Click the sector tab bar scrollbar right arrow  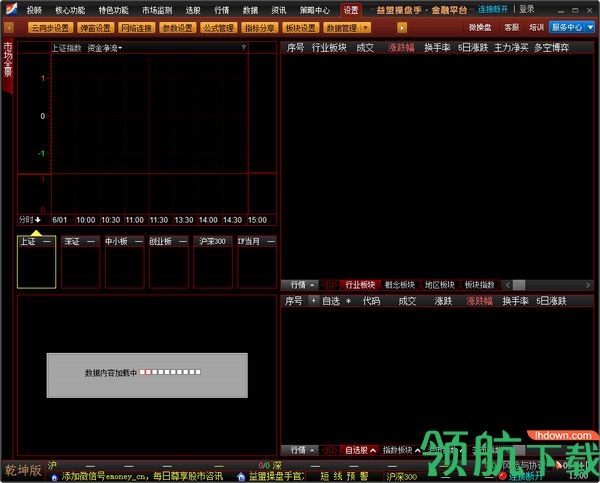pos(588,285)
